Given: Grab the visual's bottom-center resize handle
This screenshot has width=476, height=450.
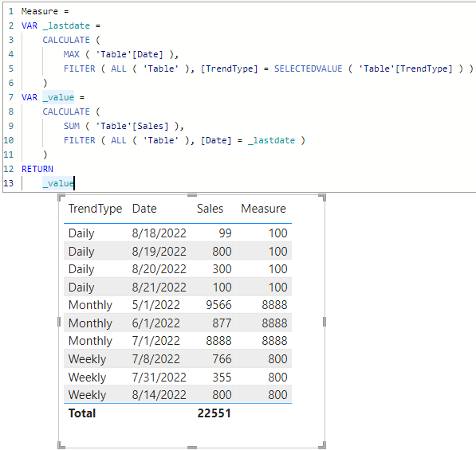Looking at the screenshot, I should (192, 448).
